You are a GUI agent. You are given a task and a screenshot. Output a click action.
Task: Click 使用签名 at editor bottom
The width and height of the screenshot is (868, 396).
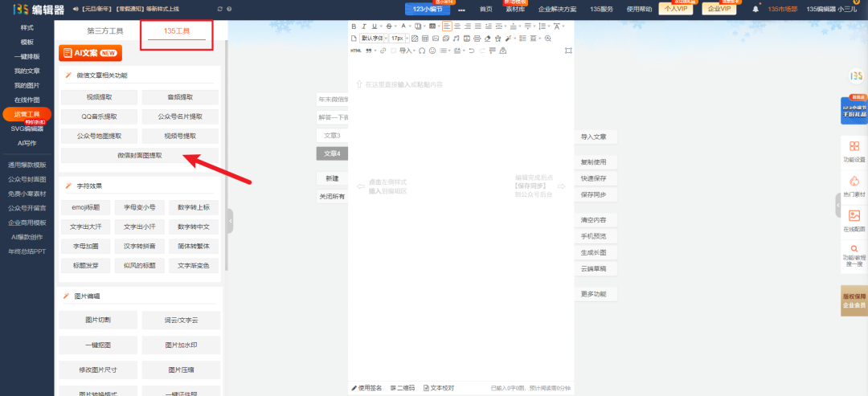tap(366, 388)
